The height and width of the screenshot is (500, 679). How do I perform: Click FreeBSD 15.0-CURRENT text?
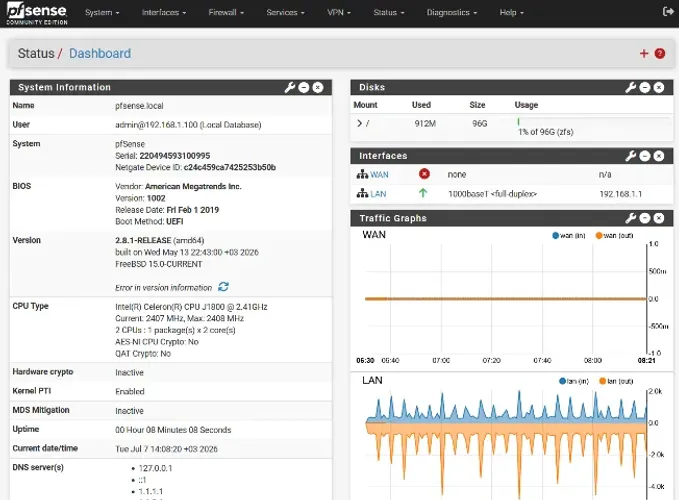pos(158,264)
